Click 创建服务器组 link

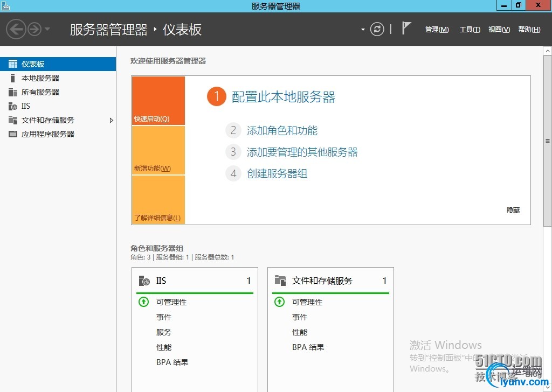[277, 174]
